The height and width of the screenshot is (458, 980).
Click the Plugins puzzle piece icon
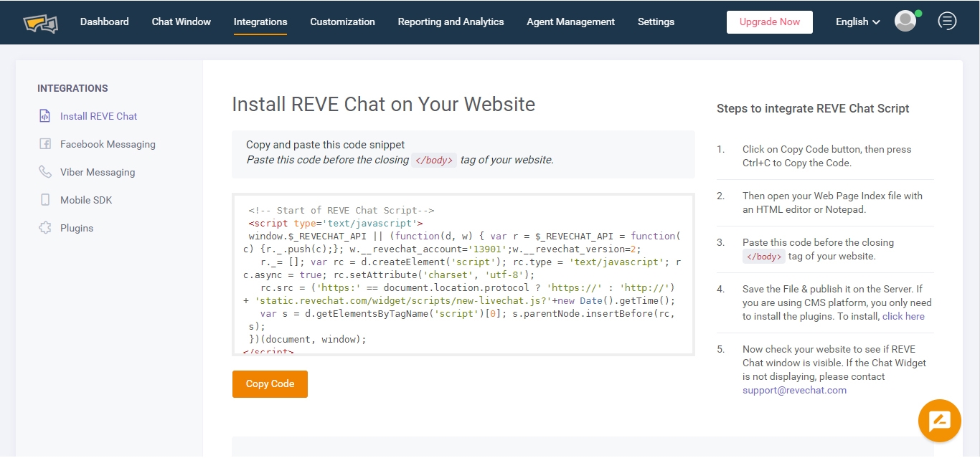[45, 228]
